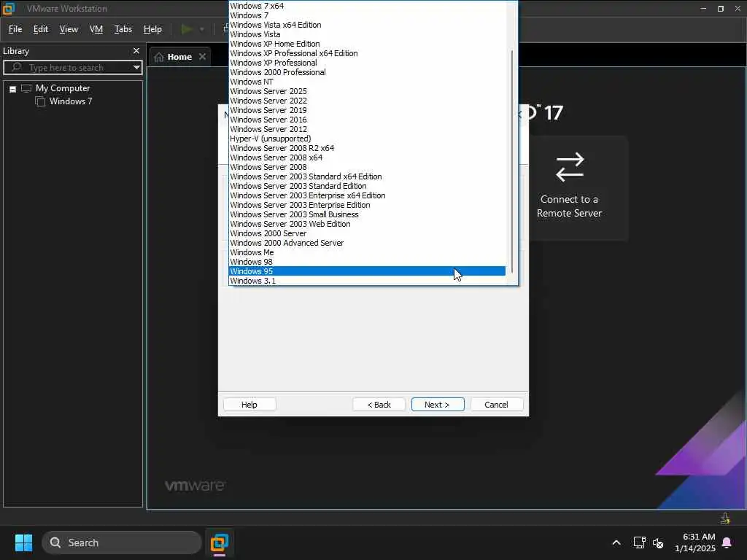The width and height of the screenshot is (747, 560).
Task: Select Windows 7 x64 from the list
Action: click(x=367, y=6)
